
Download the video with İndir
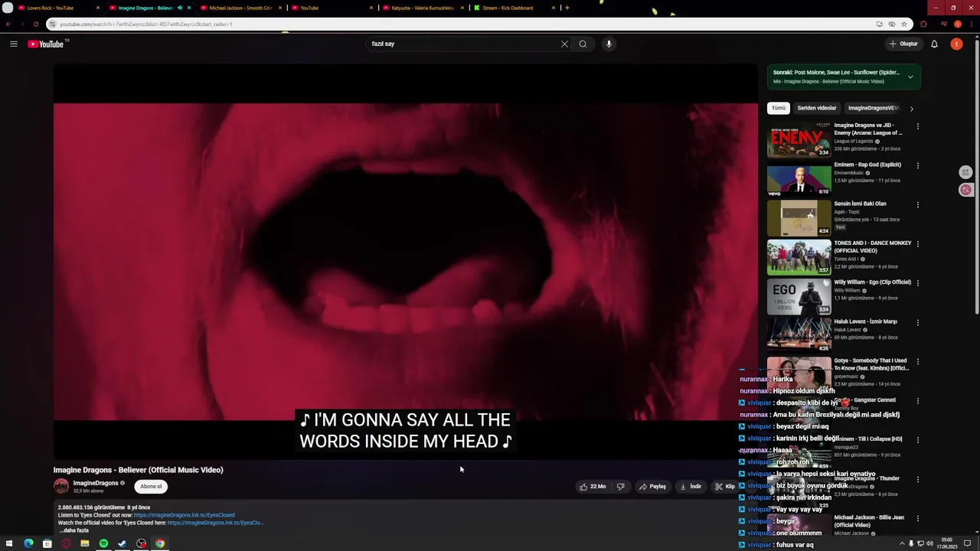click(x=690, y=486)
